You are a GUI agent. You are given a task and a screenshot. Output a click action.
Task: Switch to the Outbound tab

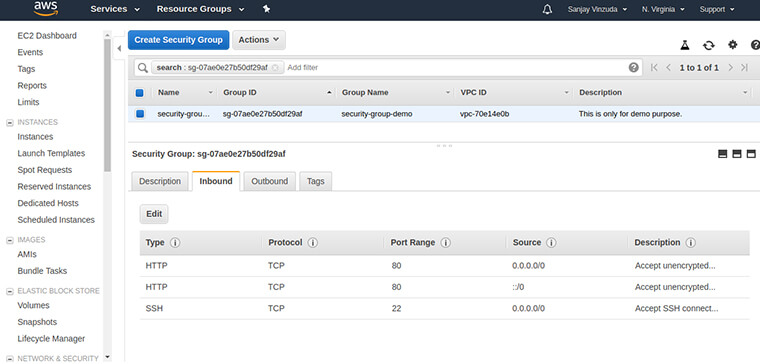[x=269, y=181]
